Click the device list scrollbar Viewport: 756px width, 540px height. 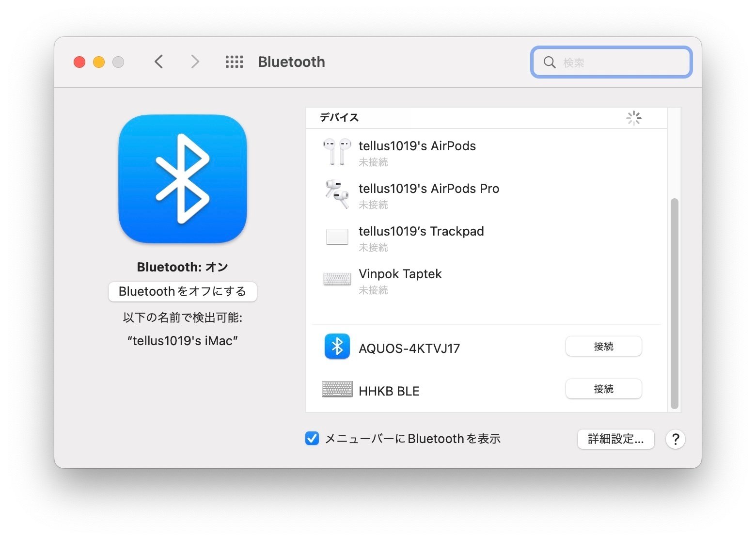click(674, 303)
